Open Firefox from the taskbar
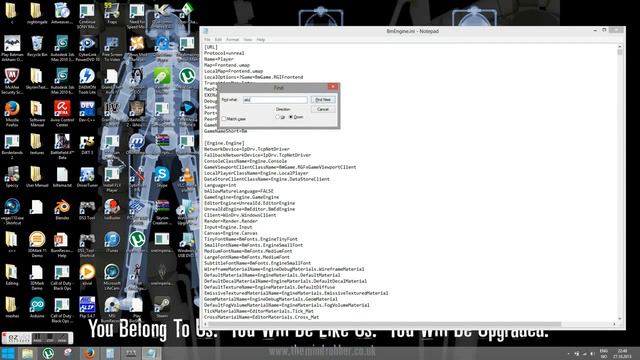This screenshot has width=640, height=360. pos(89,353)
